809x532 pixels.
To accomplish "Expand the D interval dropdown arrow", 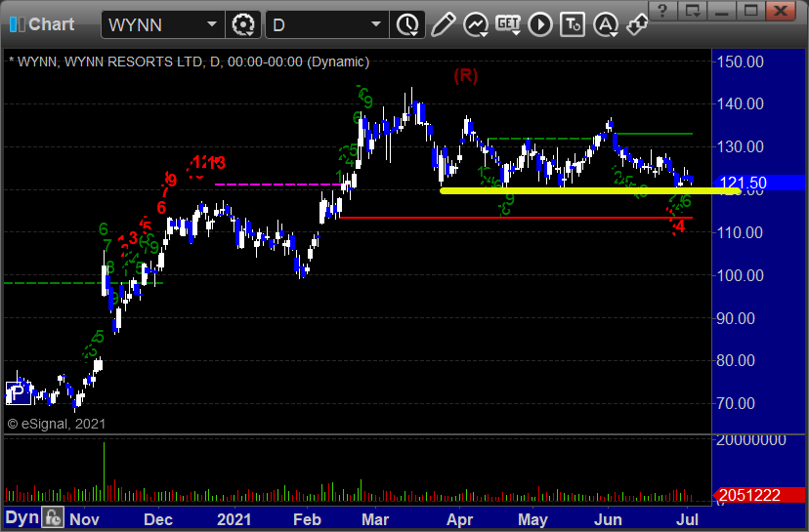I will coord(376,24).
